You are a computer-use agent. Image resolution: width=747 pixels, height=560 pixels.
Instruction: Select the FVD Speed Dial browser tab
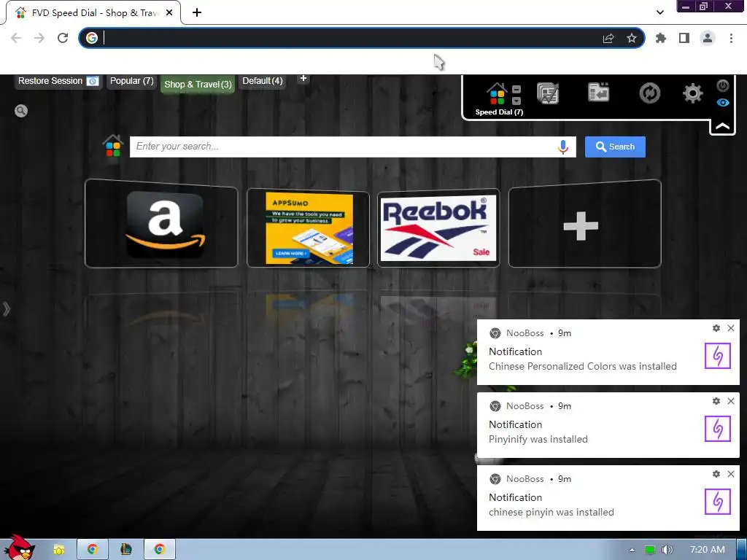click(93, 13)
